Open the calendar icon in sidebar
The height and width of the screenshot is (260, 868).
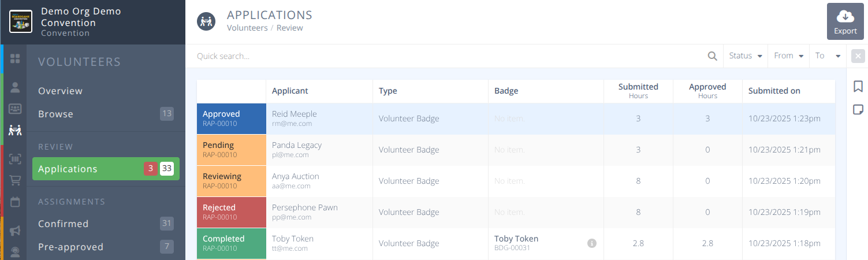(x=15, y=202)
